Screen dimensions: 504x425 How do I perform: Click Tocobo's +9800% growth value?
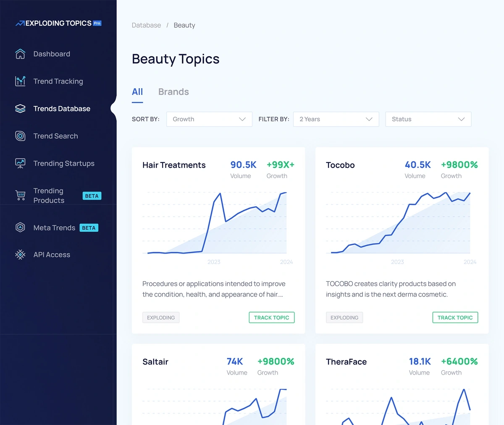click(x=459, y=165)
